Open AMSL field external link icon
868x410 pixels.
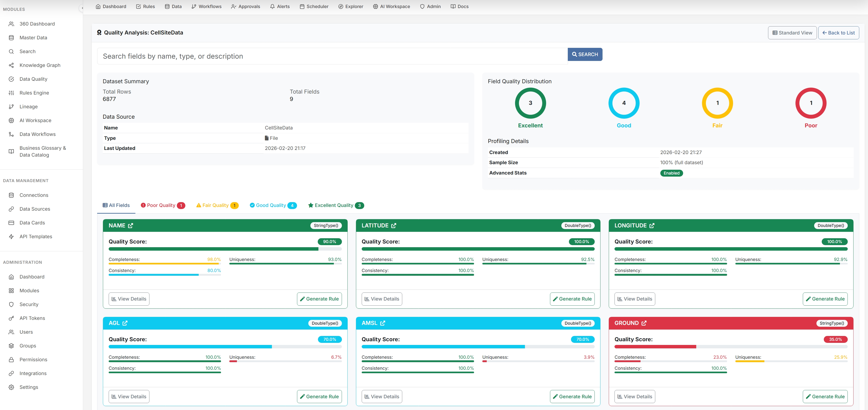tap(382, 323)
